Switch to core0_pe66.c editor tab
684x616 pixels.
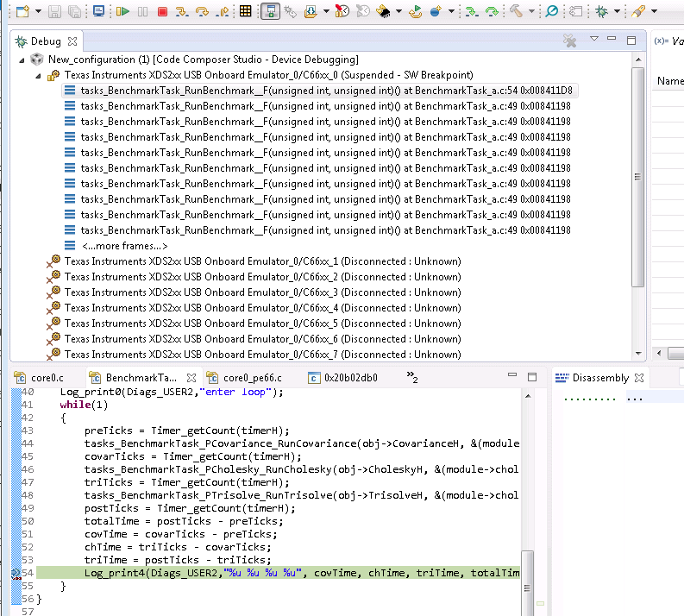coord(245,378)
